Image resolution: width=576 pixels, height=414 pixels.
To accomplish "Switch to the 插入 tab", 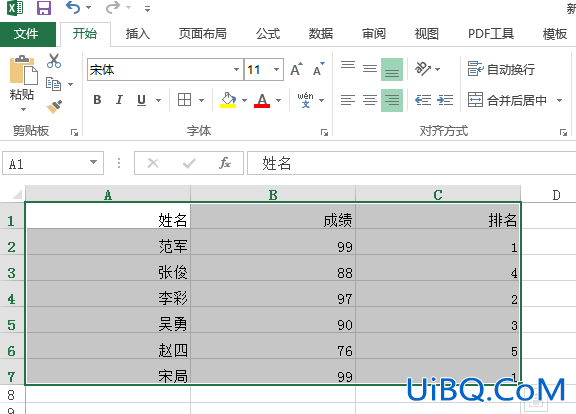I will [138, 34].
